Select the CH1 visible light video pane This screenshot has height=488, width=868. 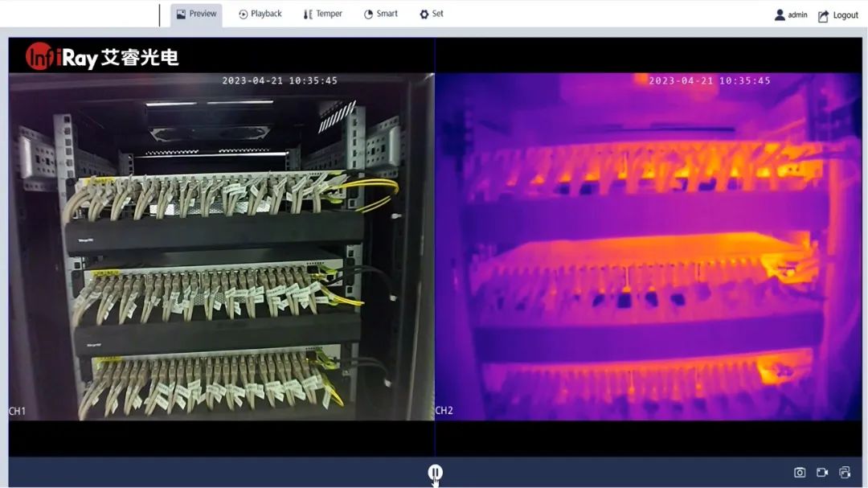pos(222,247)
